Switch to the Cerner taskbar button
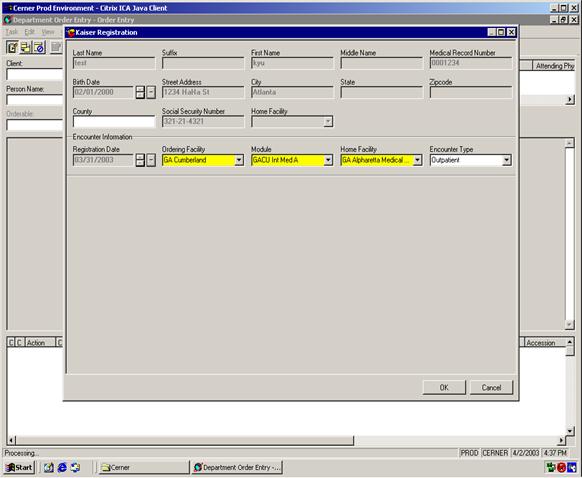This screenshot has height=478, width=582. [x=144, y=468]
